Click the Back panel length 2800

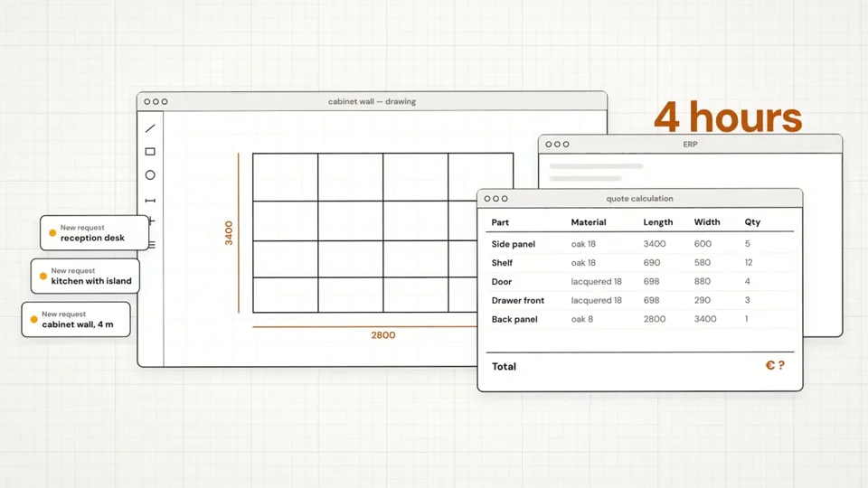coord(655,319)
